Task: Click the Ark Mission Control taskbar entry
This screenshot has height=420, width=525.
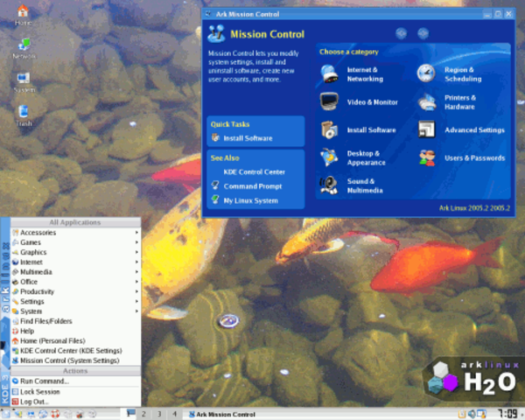Action: 222,414
